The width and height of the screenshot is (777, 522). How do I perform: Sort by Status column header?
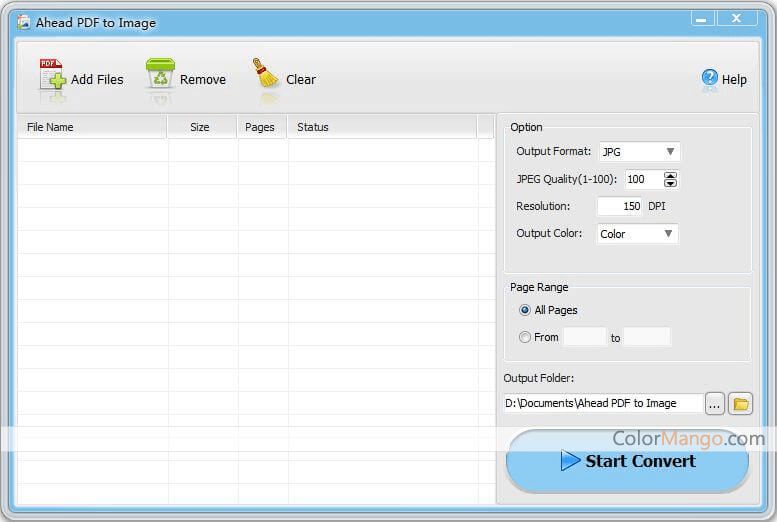(x=382, y=127)
